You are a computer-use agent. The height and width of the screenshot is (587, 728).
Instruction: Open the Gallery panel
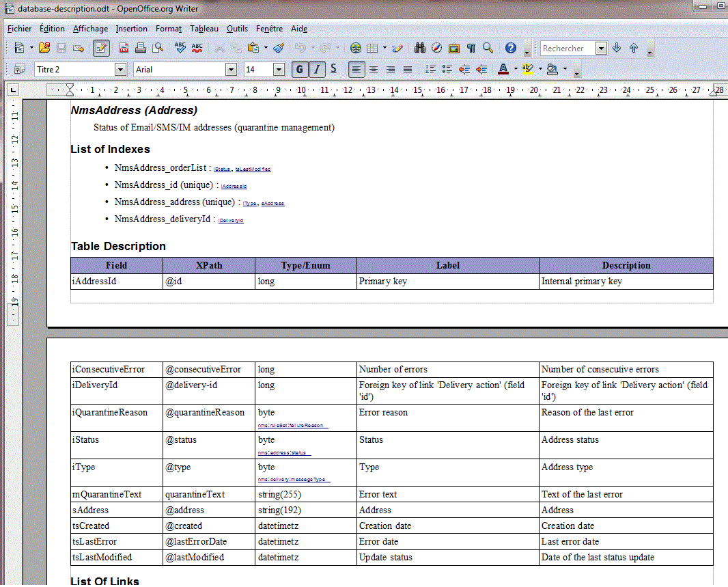[x=453, y=48]
